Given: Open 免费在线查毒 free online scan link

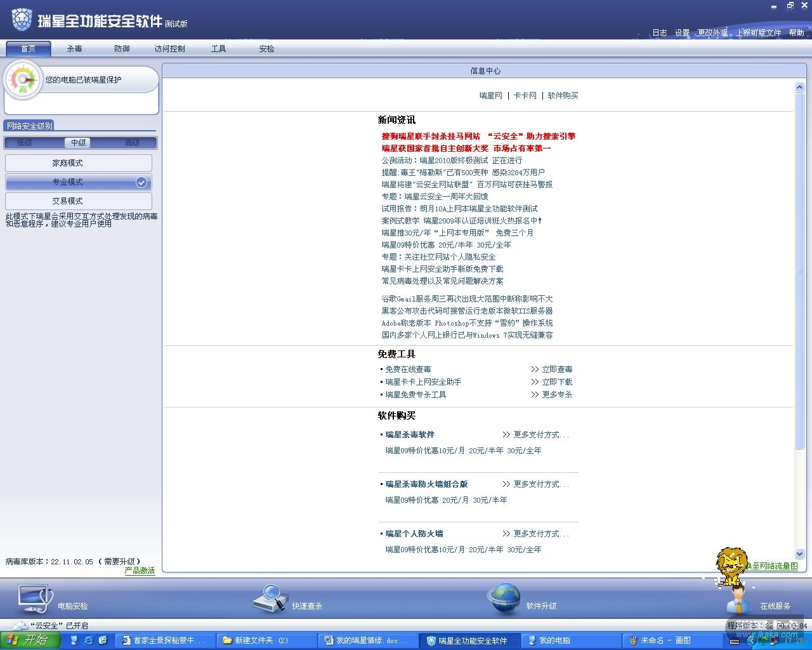Looking at the screenshot, I should [x=409, y=369].
